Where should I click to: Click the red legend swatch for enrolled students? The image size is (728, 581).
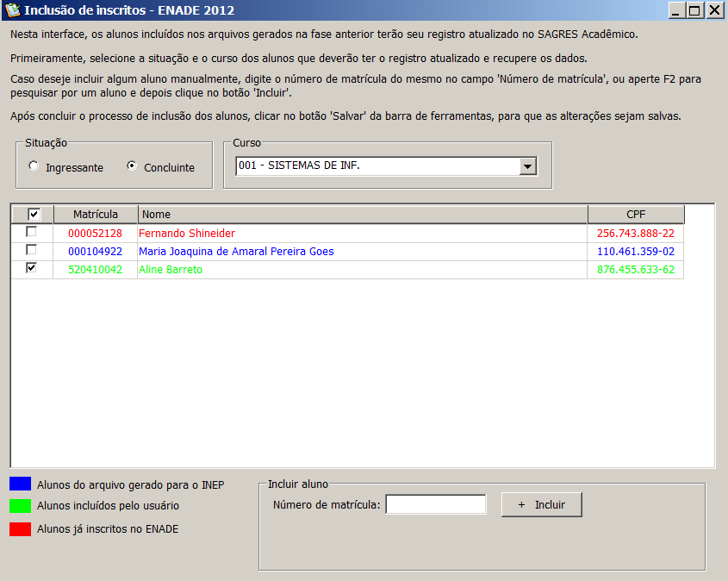click(x=21, y=529)
